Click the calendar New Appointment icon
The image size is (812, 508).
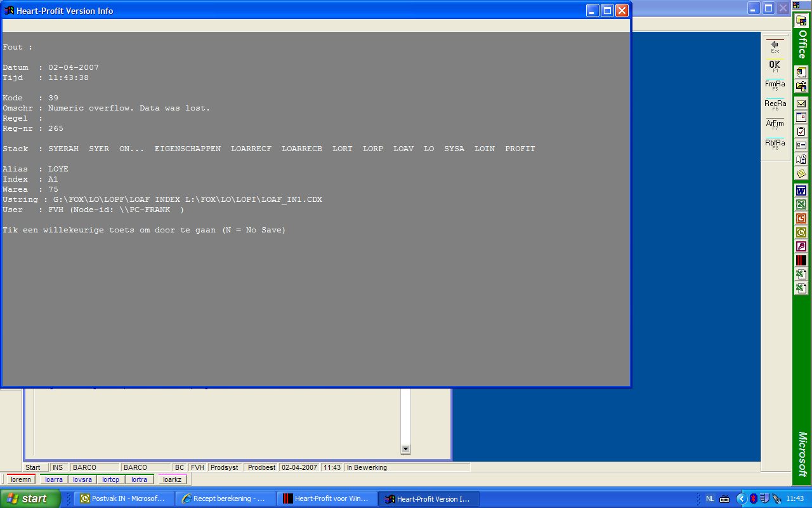point(801,117)
